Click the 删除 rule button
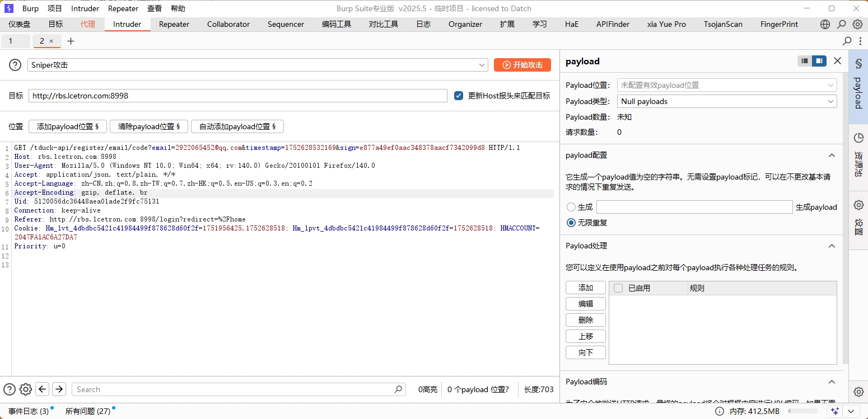 pos(586,320)
